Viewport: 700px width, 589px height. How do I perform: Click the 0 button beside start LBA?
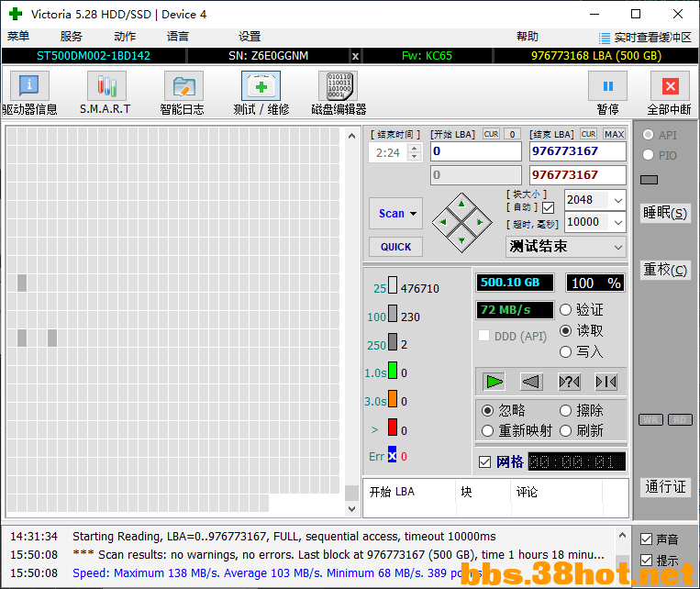(x=512, y=134)
